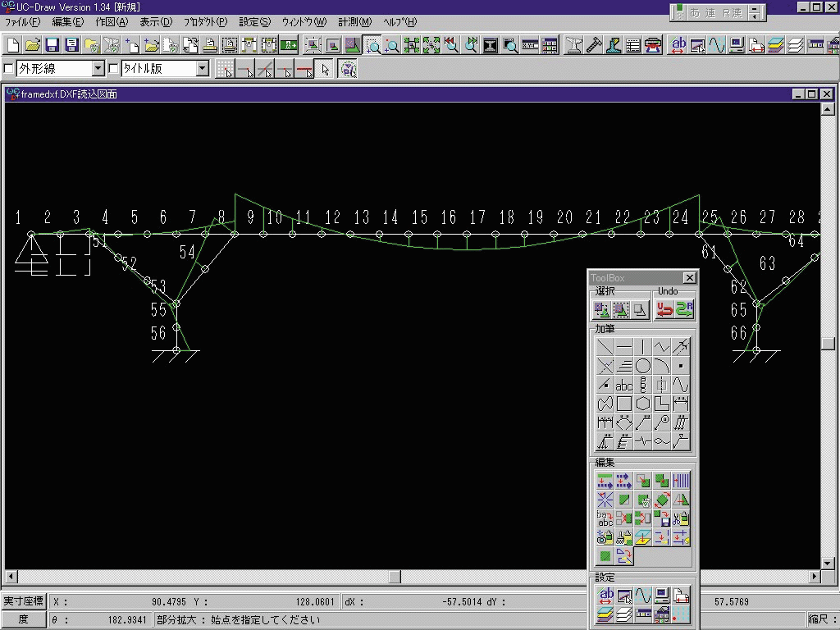Choose the diagonal line tool in ToolBox
This screenshot has height=630, width=840.
(605, 347)
